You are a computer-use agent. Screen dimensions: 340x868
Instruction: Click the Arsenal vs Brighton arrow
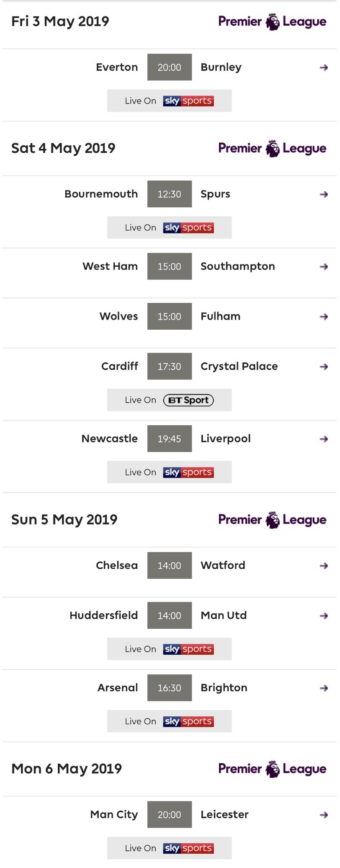coord(324,688)
